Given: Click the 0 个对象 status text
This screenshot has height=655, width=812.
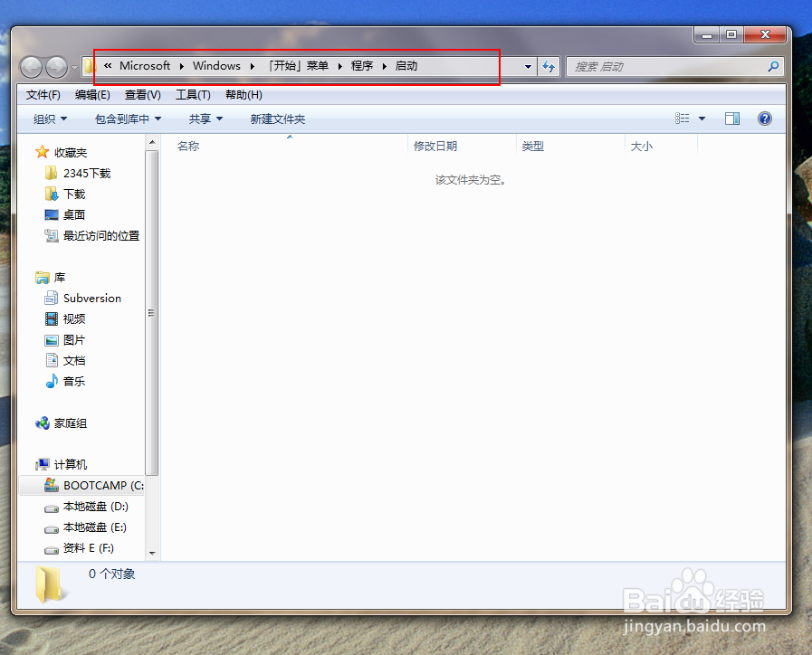Looking at the screenshot, I should (x=112, y=574).
